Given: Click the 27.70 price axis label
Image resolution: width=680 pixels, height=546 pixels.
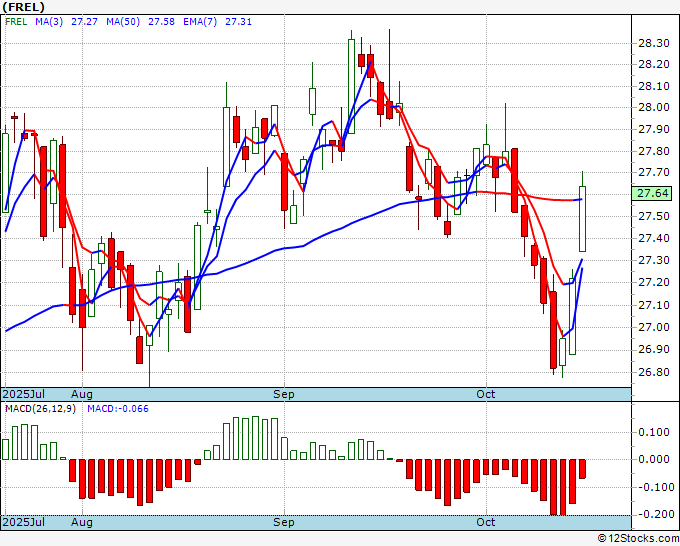Looking at the screenshot, I should point(653,173).
